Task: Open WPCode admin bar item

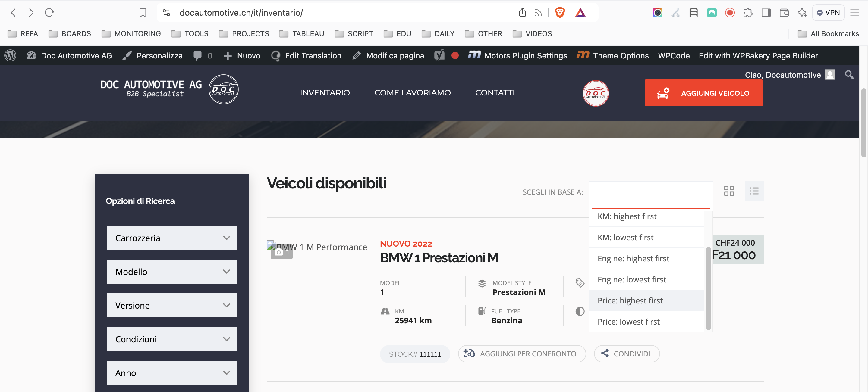Action: tap(674, 55)
